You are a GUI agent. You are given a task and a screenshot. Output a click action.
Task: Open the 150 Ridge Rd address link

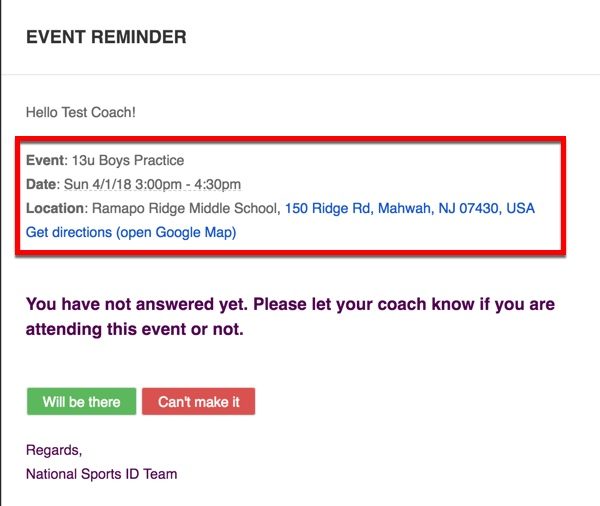pyautogui.click(x=410, y=208)
